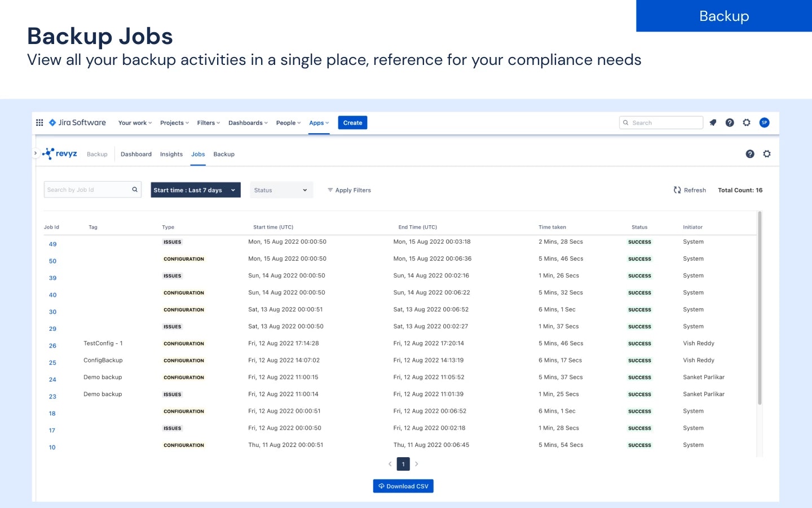Click 'Vish Reddy' initiator of job 26
This screenshot has width=812, height=508.
pyautogui.click(x=699, y=343)
